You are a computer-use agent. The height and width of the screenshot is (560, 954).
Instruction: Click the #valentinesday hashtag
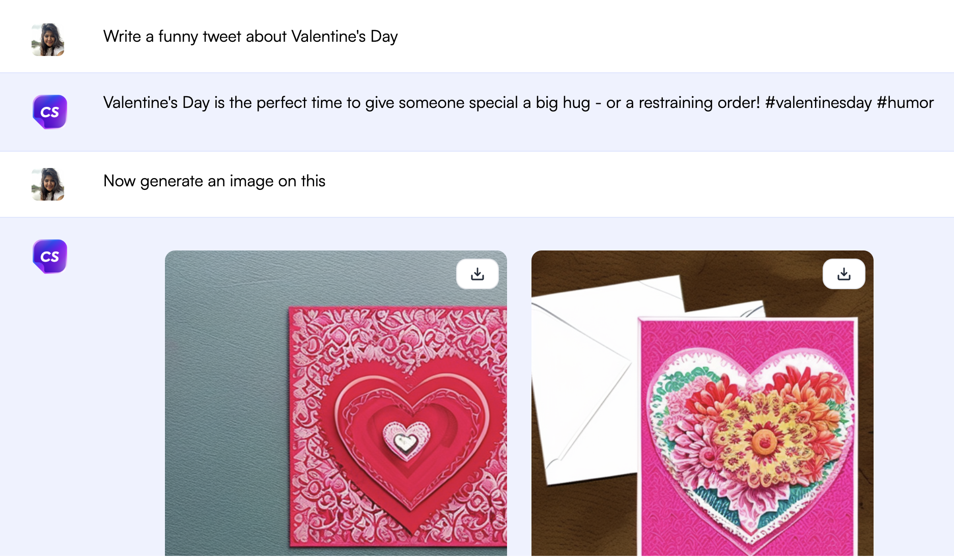[818, 103]
